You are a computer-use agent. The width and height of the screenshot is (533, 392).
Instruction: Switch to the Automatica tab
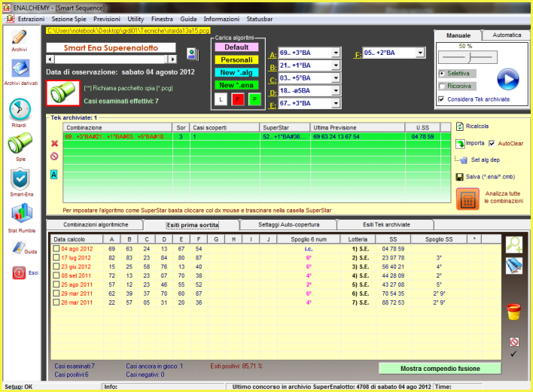point(507,35)
